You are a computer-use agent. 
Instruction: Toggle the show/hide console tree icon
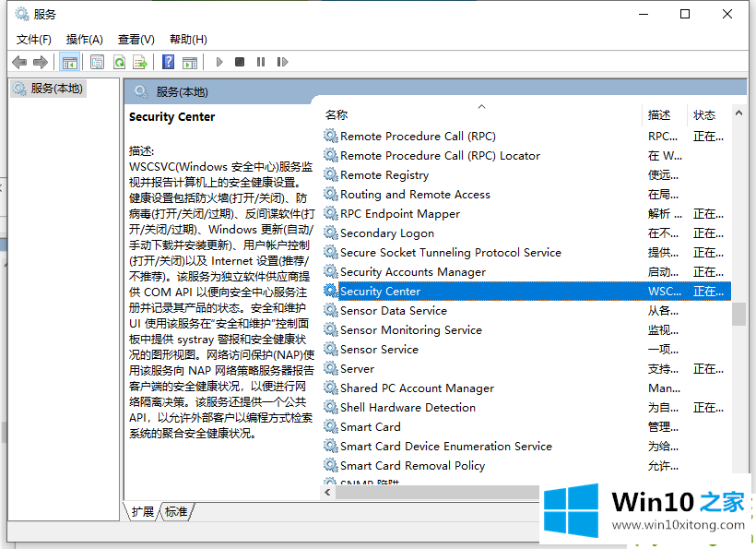click(x=69, y=62)
